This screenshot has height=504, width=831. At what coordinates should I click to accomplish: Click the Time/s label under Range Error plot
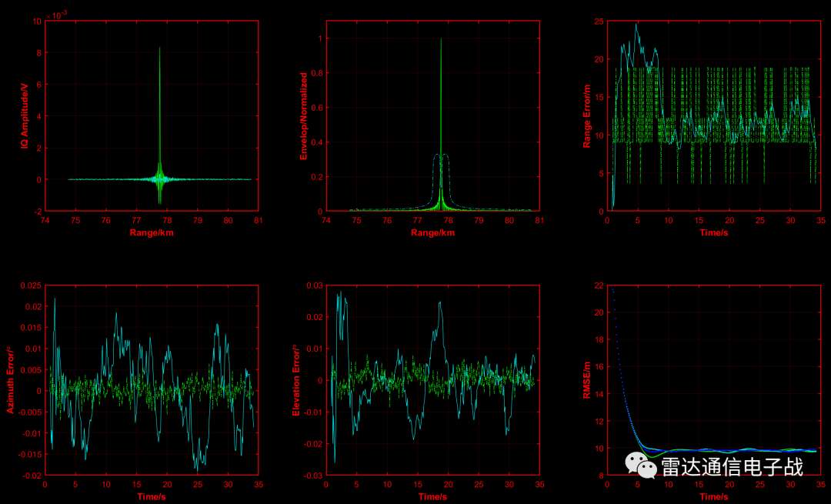714,232
